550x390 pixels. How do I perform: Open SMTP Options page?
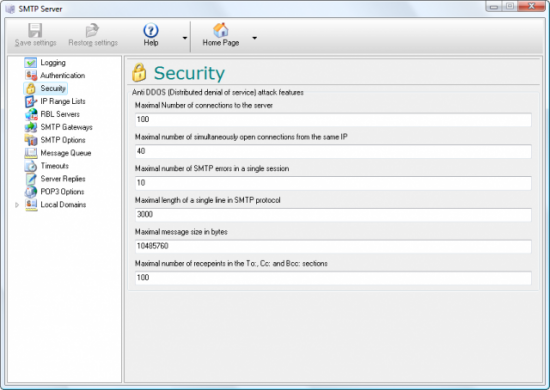coord(63,140)
